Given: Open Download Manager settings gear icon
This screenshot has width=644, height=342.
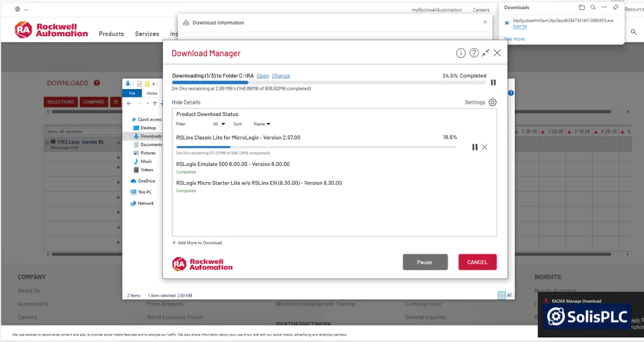Looking at the screenshot, I should 492,102.
